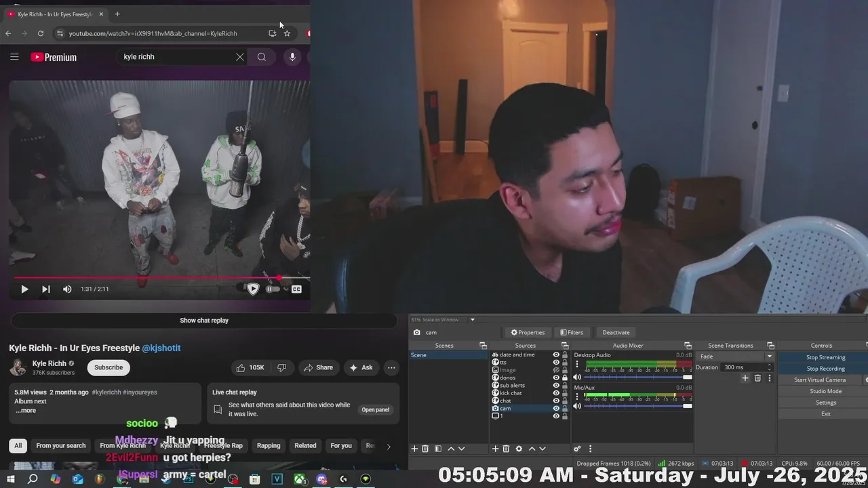
Task: Show more filter chips with right arrow
Action: tap(388, 446)
